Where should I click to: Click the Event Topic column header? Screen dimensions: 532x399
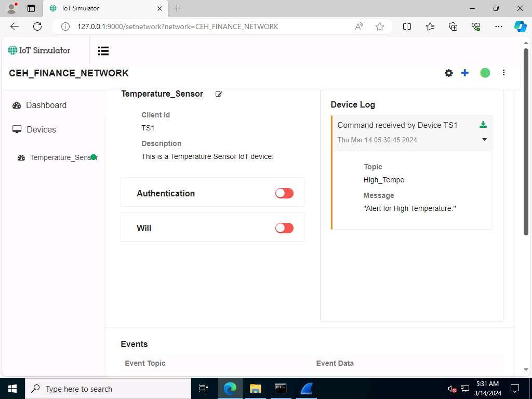point(145,363)
